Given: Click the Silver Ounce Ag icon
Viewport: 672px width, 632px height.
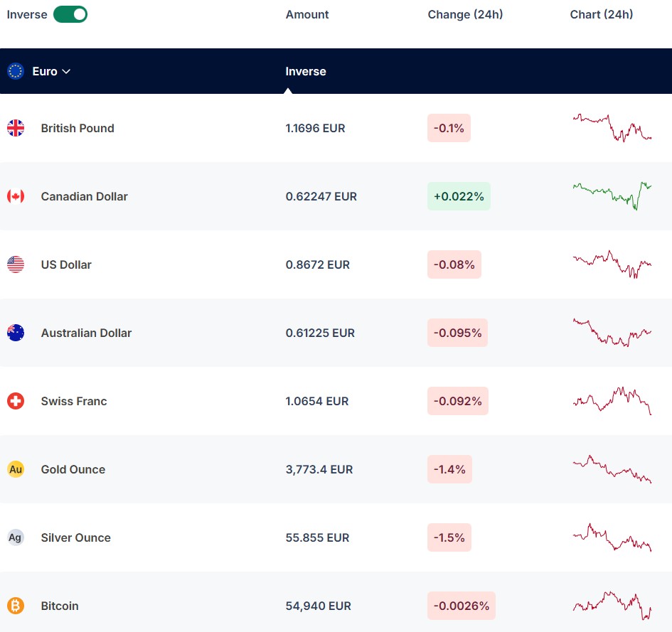Looking at the screenshot, I should point(16,537).
